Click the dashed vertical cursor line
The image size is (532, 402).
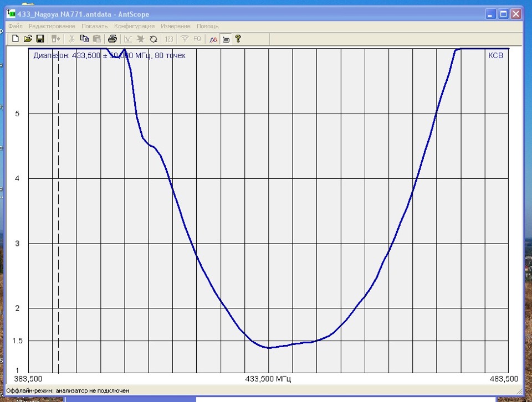tap(58, 210)
